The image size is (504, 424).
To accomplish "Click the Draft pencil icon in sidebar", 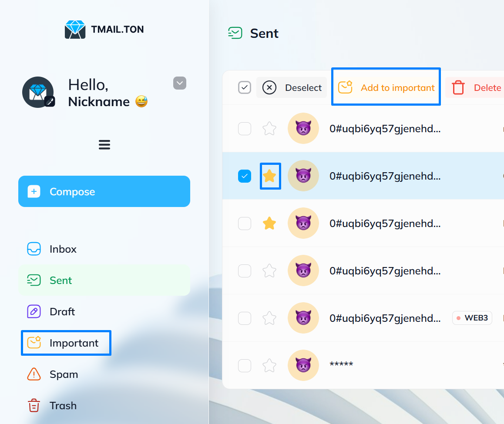I will pos(34,311).
